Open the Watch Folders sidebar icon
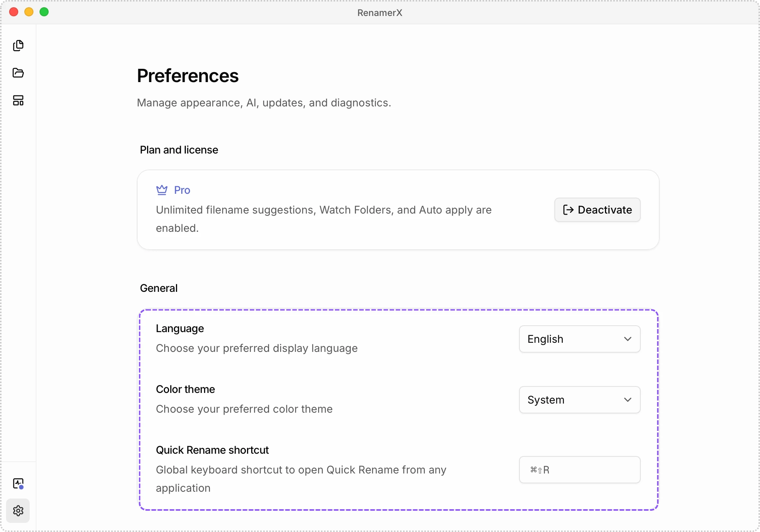Screen dimensions: 760x532 tap(18, 73)
